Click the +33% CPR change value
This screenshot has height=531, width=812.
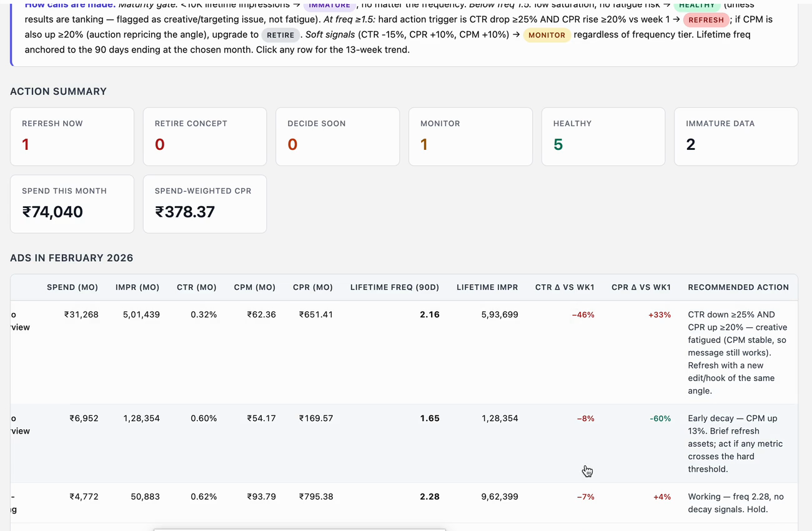click(660, 315)
